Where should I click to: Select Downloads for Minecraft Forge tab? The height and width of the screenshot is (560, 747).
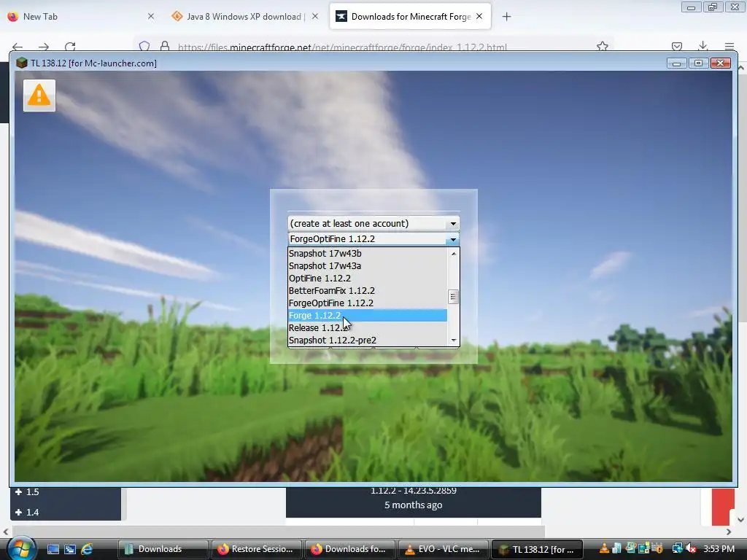tap(410, 17)
